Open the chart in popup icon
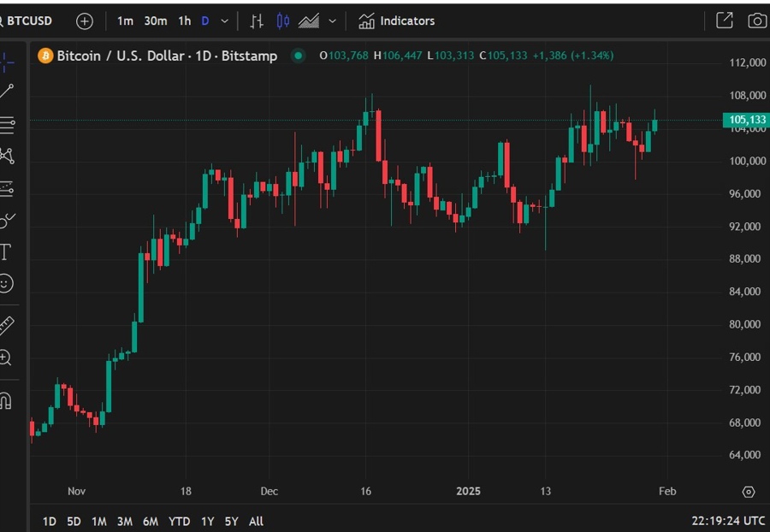 pyautogui.click(x=725, y=21)
